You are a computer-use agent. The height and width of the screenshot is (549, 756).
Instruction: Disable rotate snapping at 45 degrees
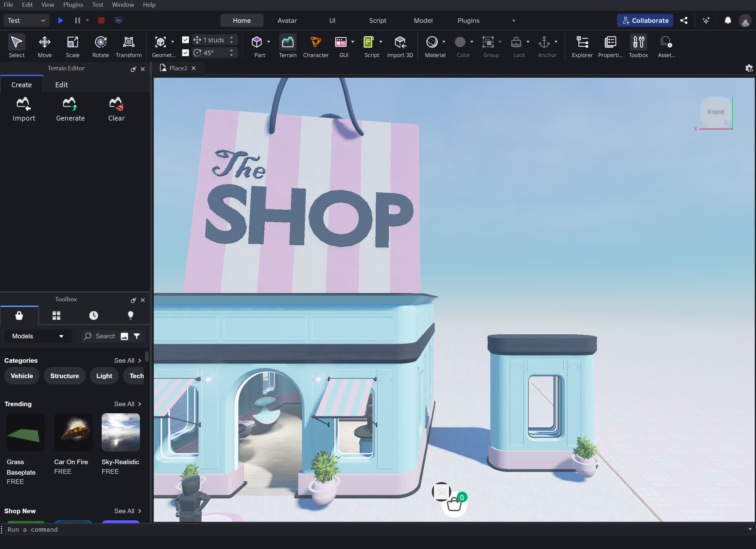185,52
